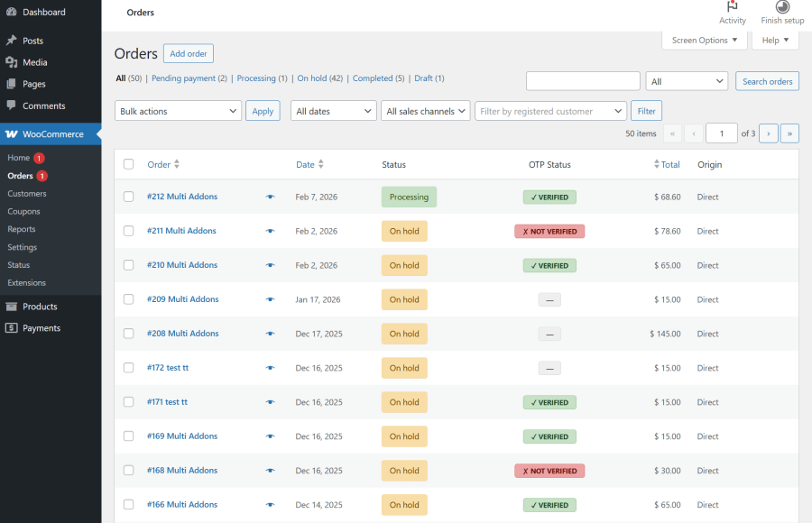The width and height of the screenshot is (812, 523).
Task: Select all orders with the header checkbox
Action: click(128, 164)
